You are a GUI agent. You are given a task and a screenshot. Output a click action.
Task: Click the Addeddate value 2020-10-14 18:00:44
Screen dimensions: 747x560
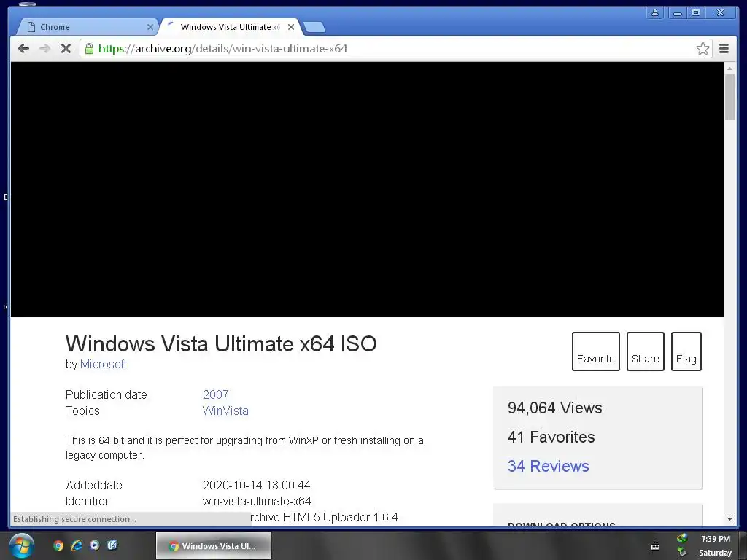coord(256,485)
